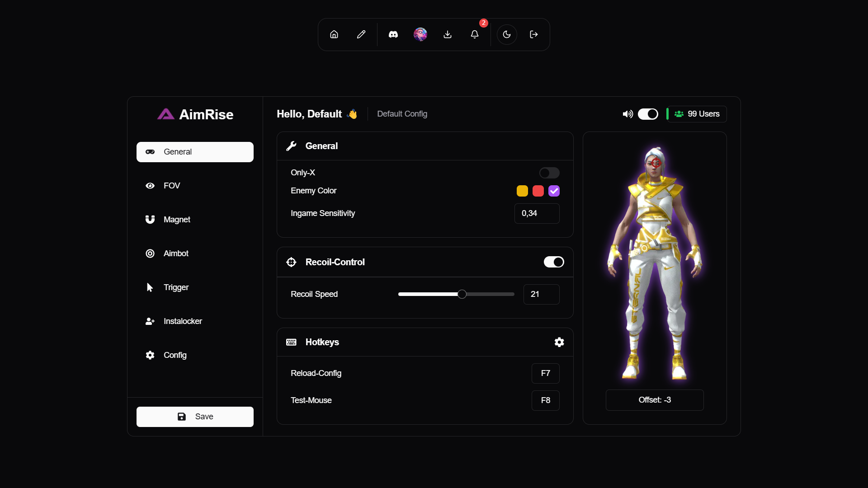Pick the yellow enemy color swatch
The width and height of the screenshot is (868, 488).
coord(522,191)
